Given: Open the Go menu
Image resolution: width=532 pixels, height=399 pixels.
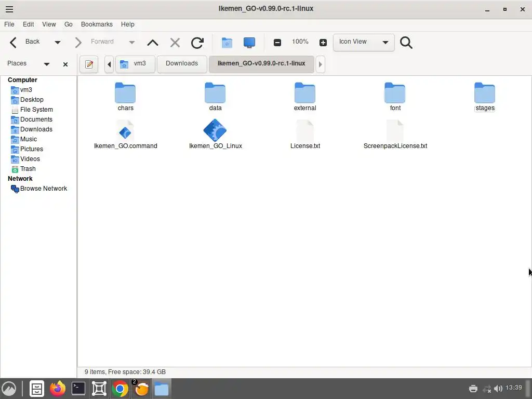Looking at the screenshot, I should coord(68,24).
